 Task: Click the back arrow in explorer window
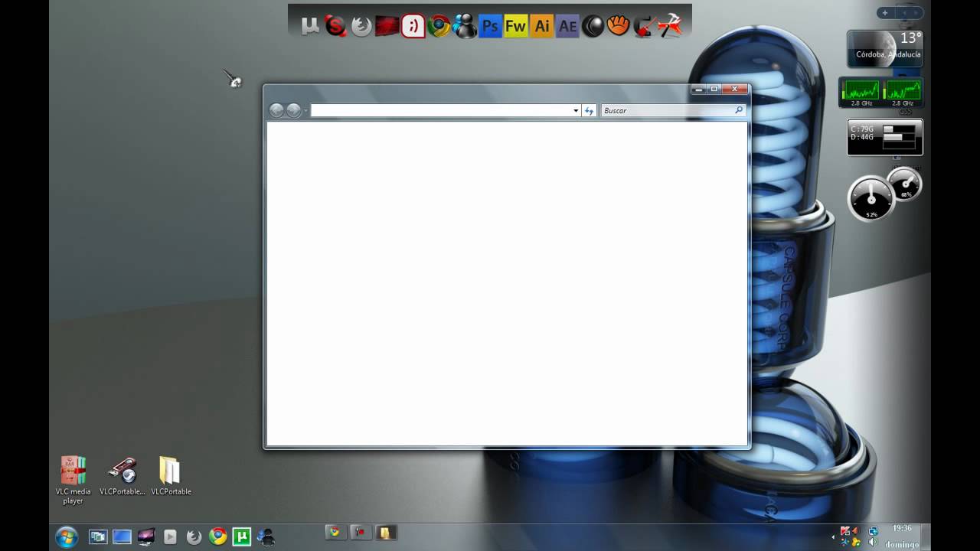click(x=276, y=111)
